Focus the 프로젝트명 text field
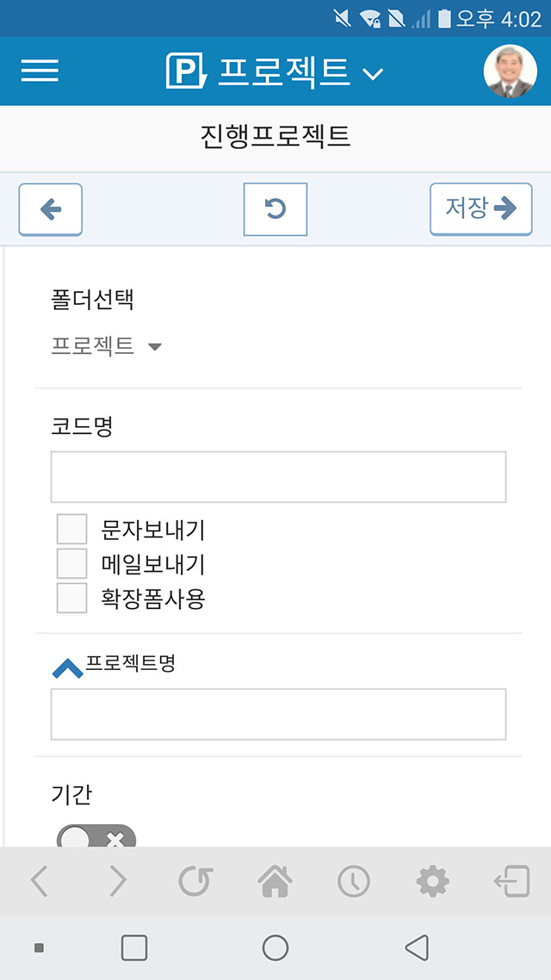The height and width of the screenshot is (980, 551). (x=279, y=715)
